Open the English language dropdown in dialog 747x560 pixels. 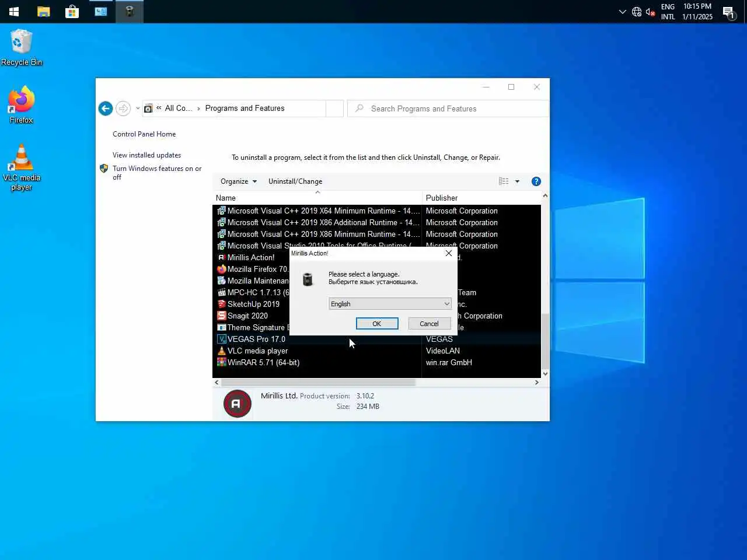click(390, 304)
